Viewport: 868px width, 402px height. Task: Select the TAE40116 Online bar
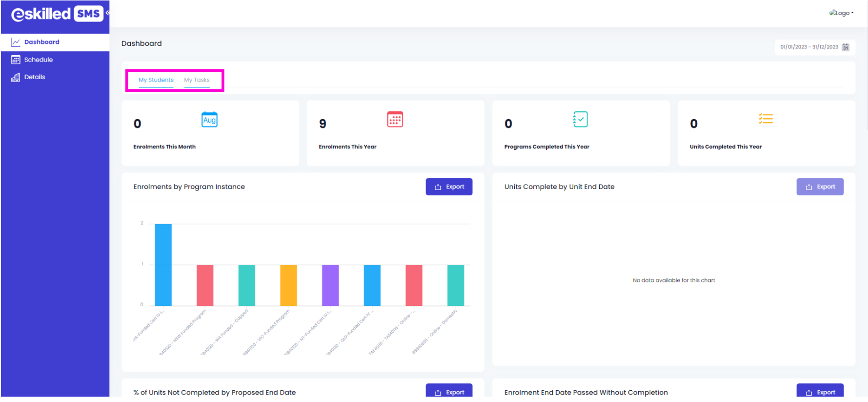click(x=414, y=285)
